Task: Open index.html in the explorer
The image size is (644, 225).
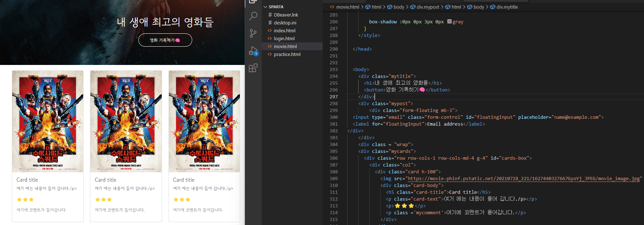Action: point(285,31)
